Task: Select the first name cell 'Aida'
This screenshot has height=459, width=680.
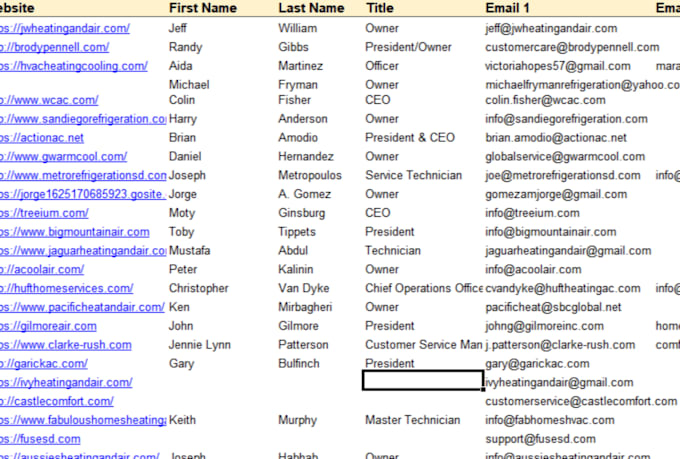Action: click(x=180, y=66)
